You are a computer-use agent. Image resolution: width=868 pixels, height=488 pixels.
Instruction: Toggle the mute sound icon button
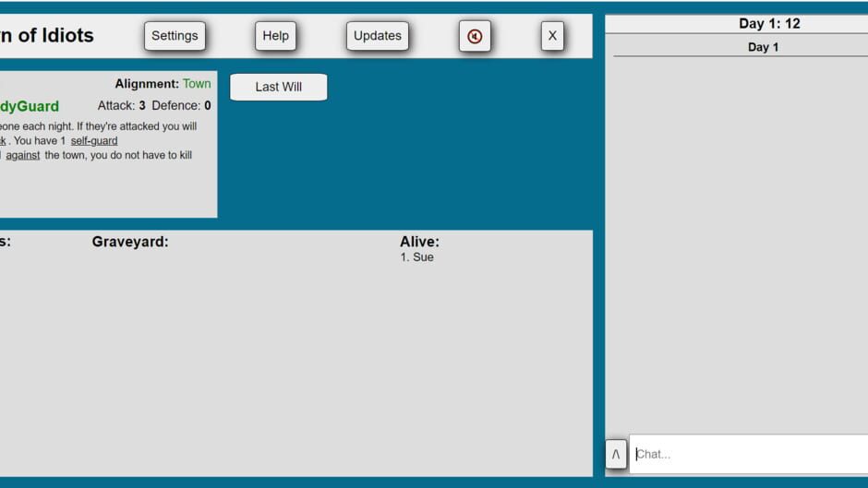[x=475, y=37]
